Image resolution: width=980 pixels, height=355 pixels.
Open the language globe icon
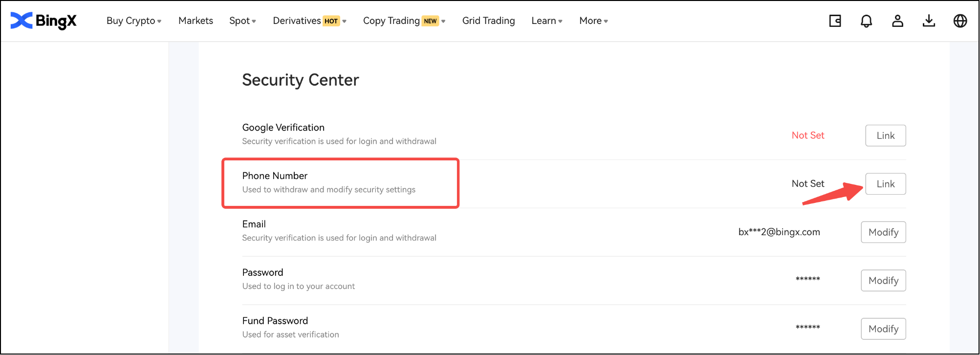tap(960, 21)
